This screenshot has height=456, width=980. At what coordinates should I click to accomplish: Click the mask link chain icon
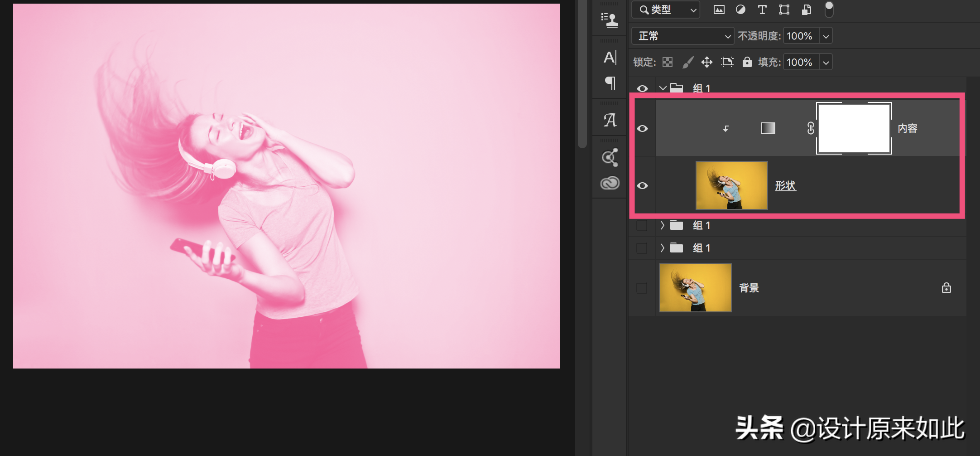click(x=811, y=128)
